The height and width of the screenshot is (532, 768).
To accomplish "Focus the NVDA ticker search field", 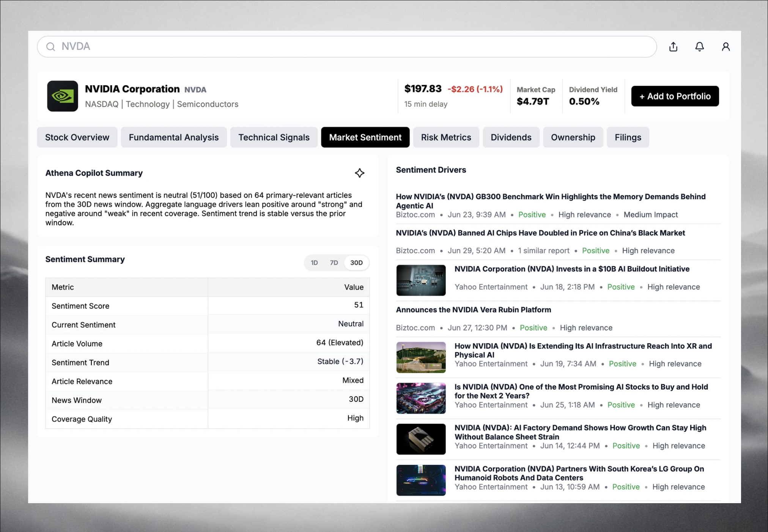I will [x=347, y=47].
